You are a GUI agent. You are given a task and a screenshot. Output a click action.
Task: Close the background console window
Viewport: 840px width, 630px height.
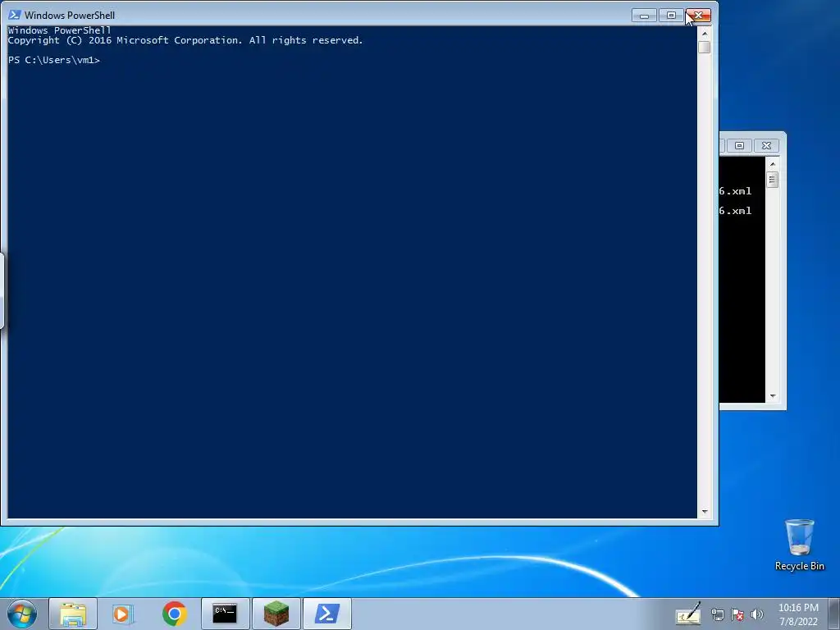(x=767, y=146)
